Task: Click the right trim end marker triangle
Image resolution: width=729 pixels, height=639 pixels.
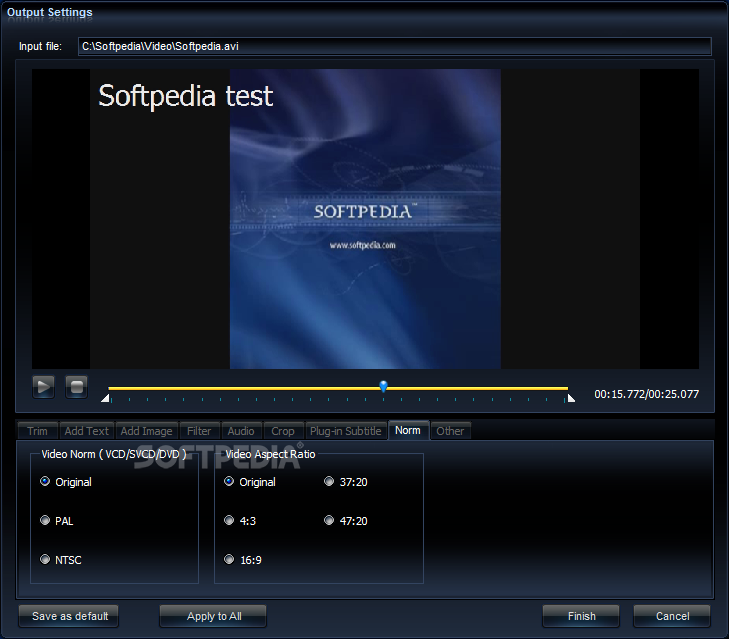Action: [x=571, y=398]
